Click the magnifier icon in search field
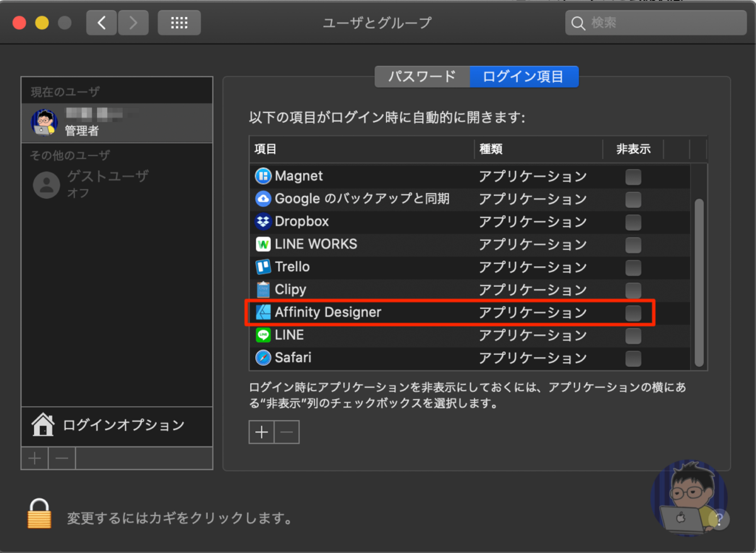 pos(578,23)
